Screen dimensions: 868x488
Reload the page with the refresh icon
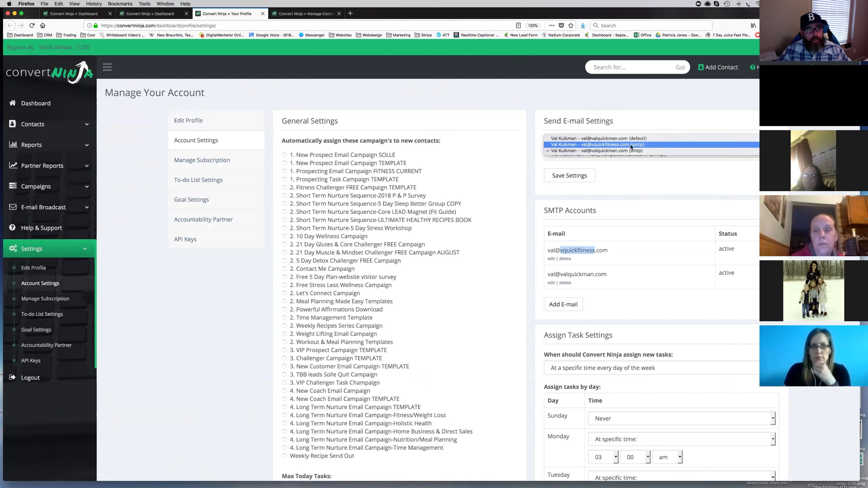32,25
